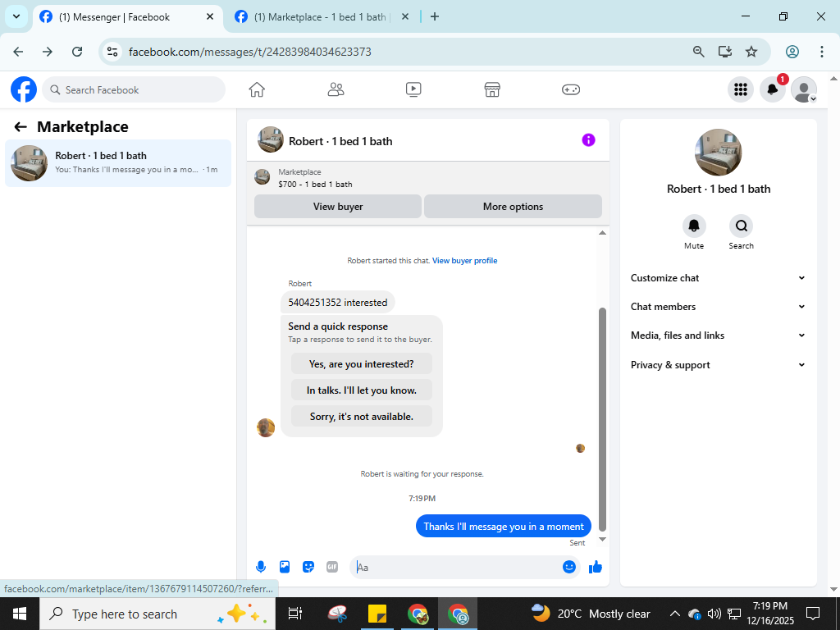
Task: Send a thumbs-up like
Action: [596, 567]
